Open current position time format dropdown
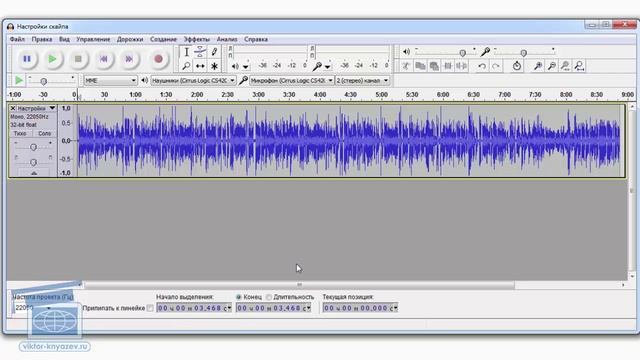The width and height of the screenshot is (640, 360). coord(395,308)
